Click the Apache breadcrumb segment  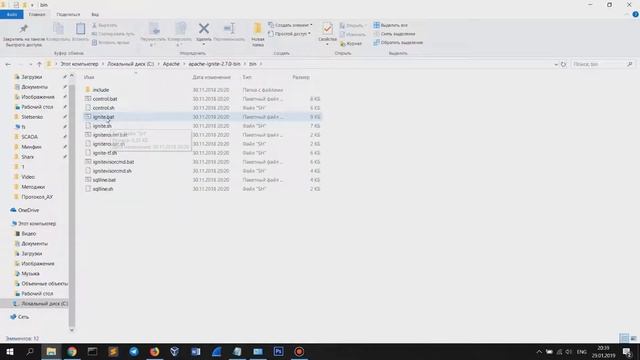click(x=171, y=64)
